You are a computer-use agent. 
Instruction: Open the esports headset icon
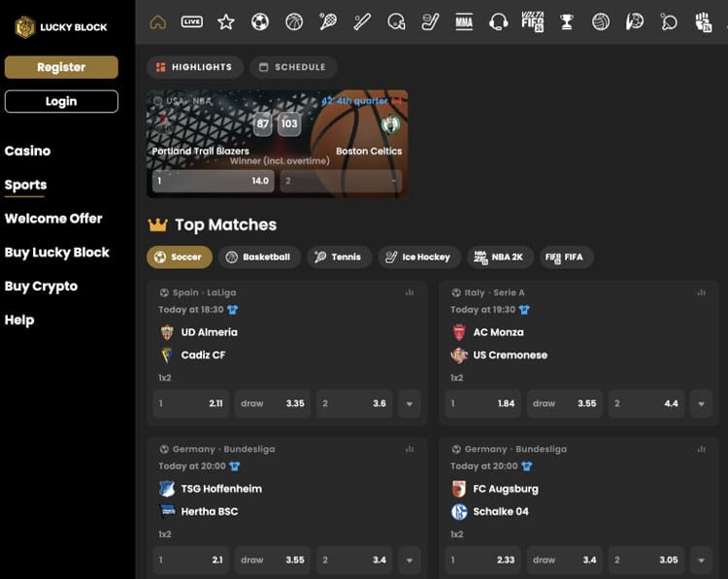pyautogui.click(x=498, y=21)
